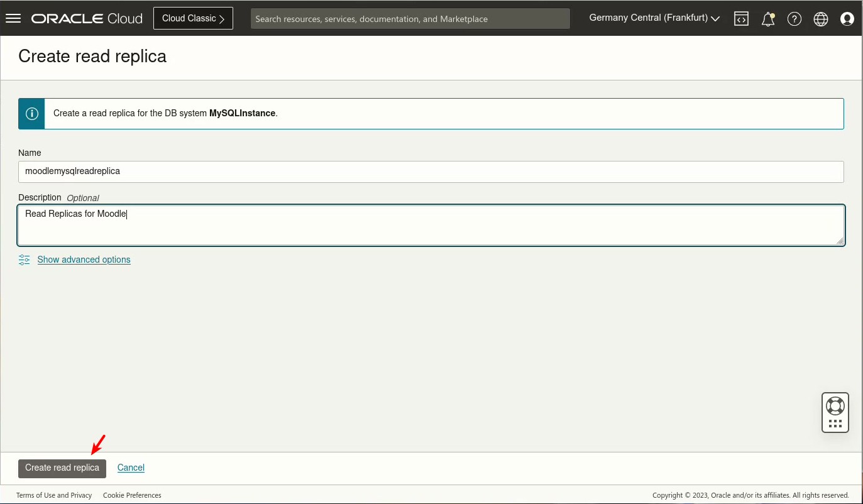Click the Oracle Cloud logo
This screenshot has width=863, height=504.
[87, 19]
